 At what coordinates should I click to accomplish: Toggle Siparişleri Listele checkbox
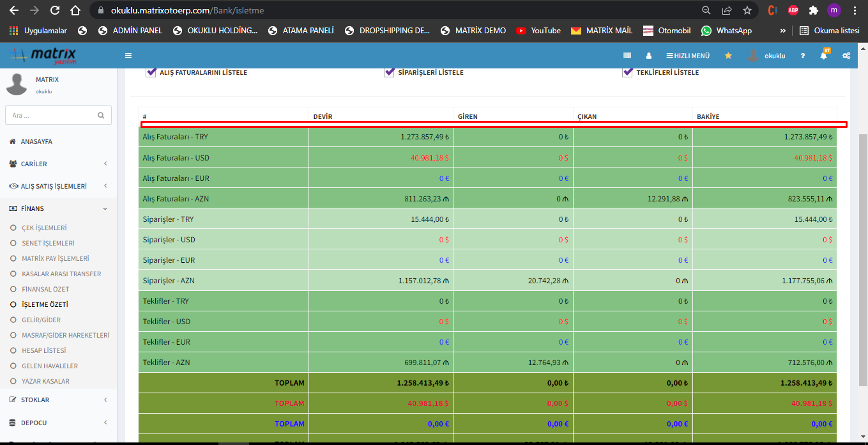coord(389,72)
